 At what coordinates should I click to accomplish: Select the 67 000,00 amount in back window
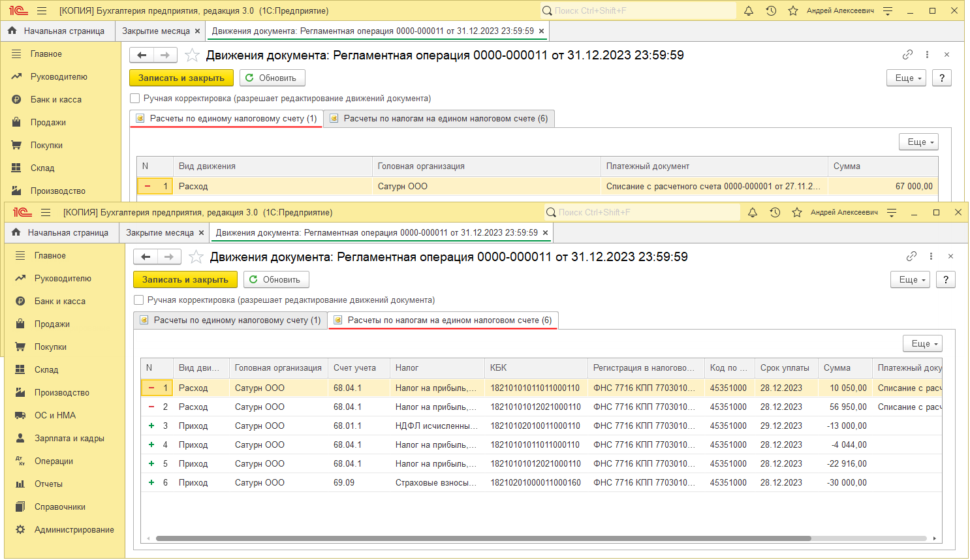click(x=883, y=187)
